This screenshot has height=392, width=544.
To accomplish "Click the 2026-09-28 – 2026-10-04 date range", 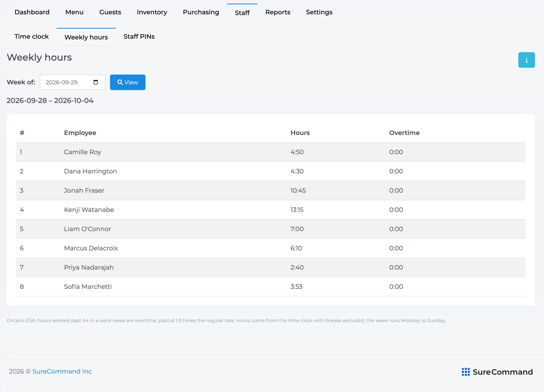I will (50, 100).
